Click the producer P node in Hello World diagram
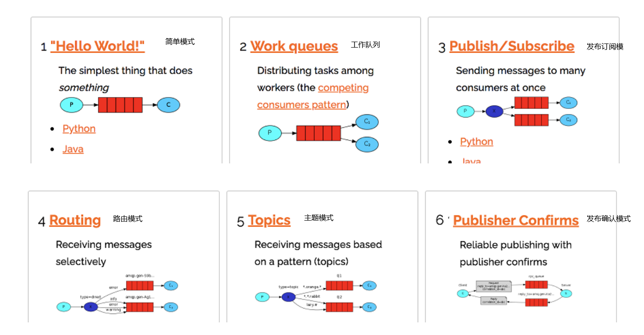This screenshot has width=644, height=335. pyautogui.click(x=71, y=105)
